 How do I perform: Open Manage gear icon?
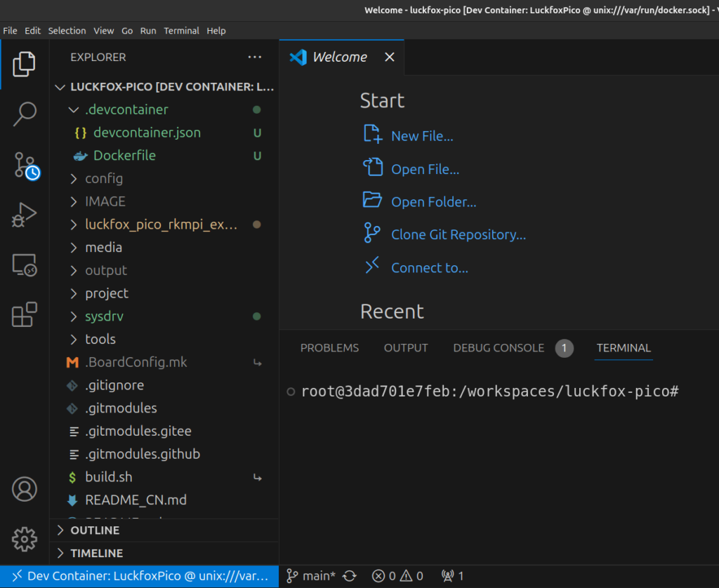[25, 539]
